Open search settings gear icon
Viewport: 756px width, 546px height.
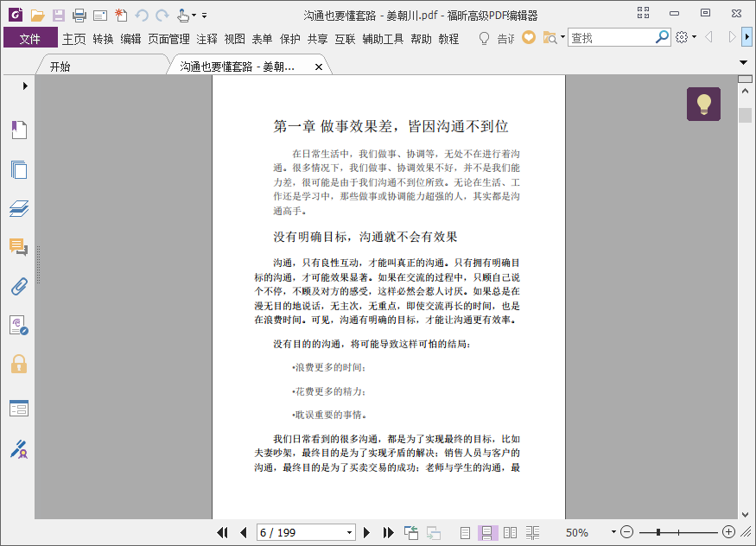[682, 37]
